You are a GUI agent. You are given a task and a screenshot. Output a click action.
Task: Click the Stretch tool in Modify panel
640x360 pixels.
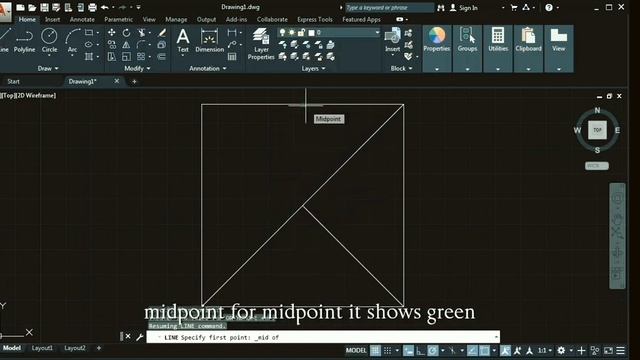pyautogui.click(x=111, y=56)
